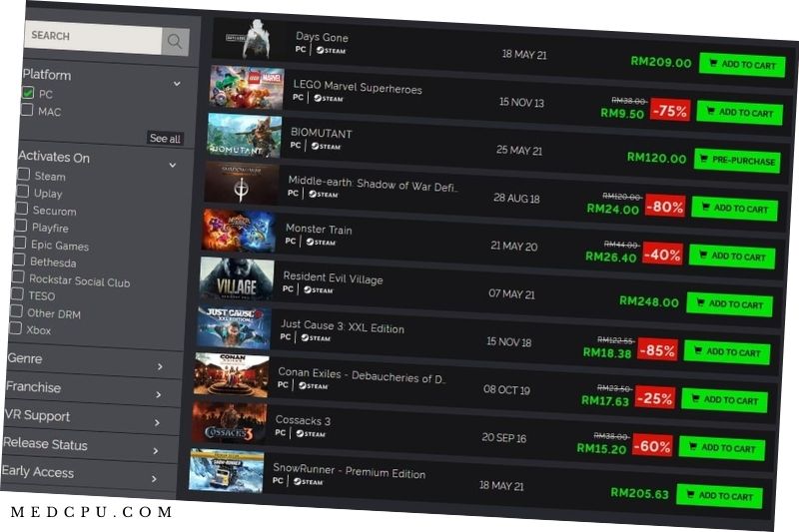The image size is (799, 532).
Task: Check the Uplay activation checkbox
Action: [x=22, y=192]
